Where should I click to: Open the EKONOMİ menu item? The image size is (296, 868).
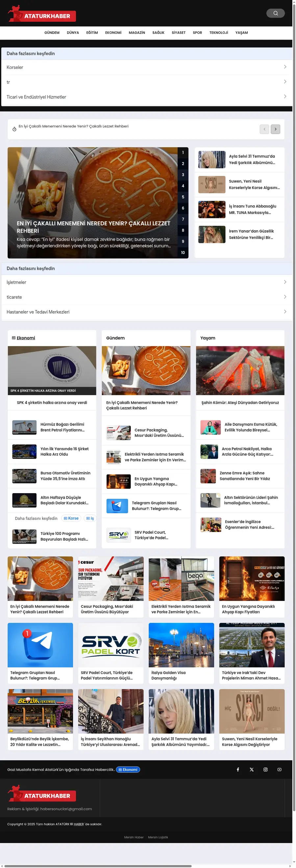113,33
